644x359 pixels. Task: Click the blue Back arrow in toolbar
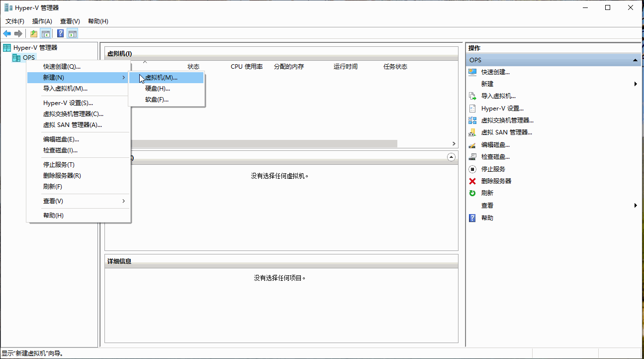tap(7, 33)
